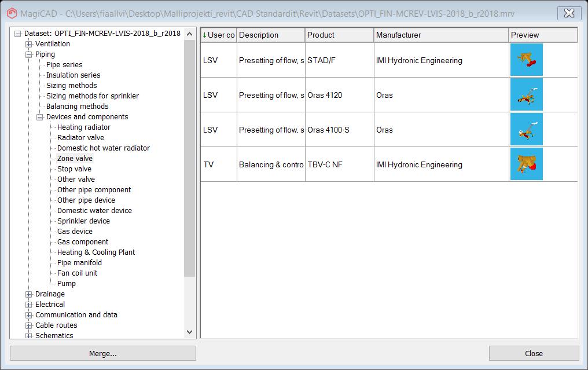588x370 pixels.
Task: Click the tree scrollbar up arrow
Action: point(189,34)
